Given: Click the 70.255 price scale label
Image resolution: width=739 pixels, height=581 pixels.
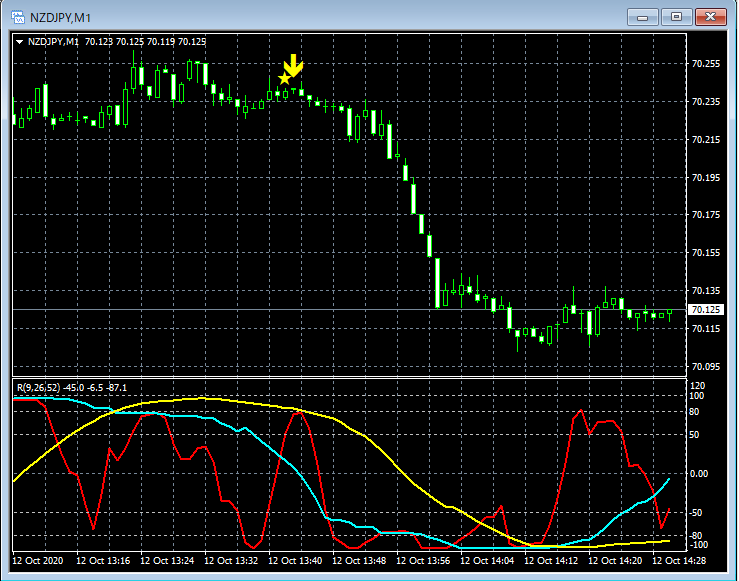Looking at the screenshot, I should 706,64.
